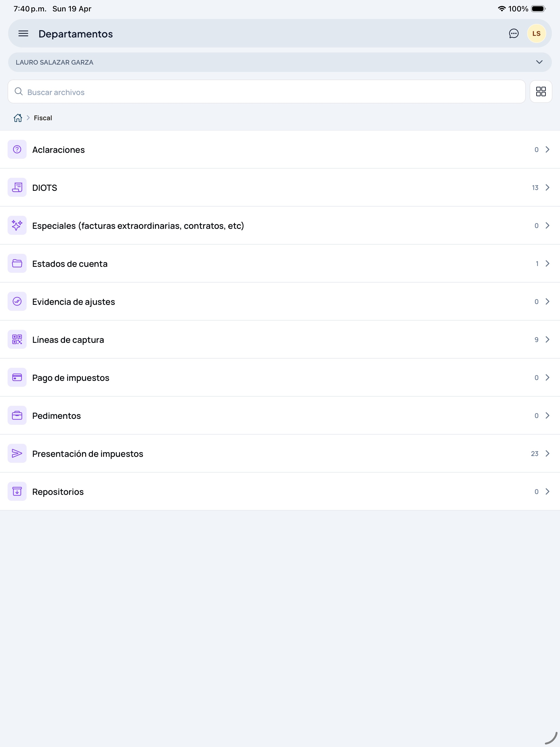This screenshot has height=747, width=560.
Task: Click the Líneas de captura count 9
Action: pos(536,339)
